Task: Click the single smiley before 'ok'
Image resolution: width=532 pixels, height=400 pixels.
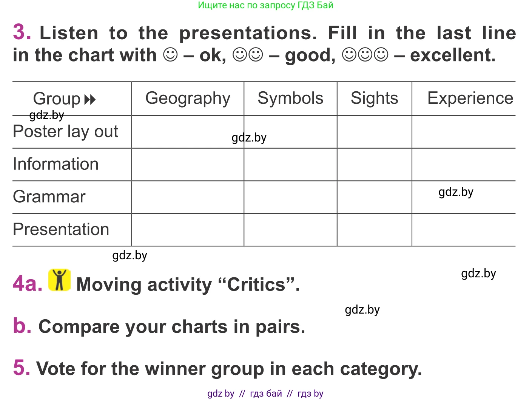Action: [x=170, y=55]
